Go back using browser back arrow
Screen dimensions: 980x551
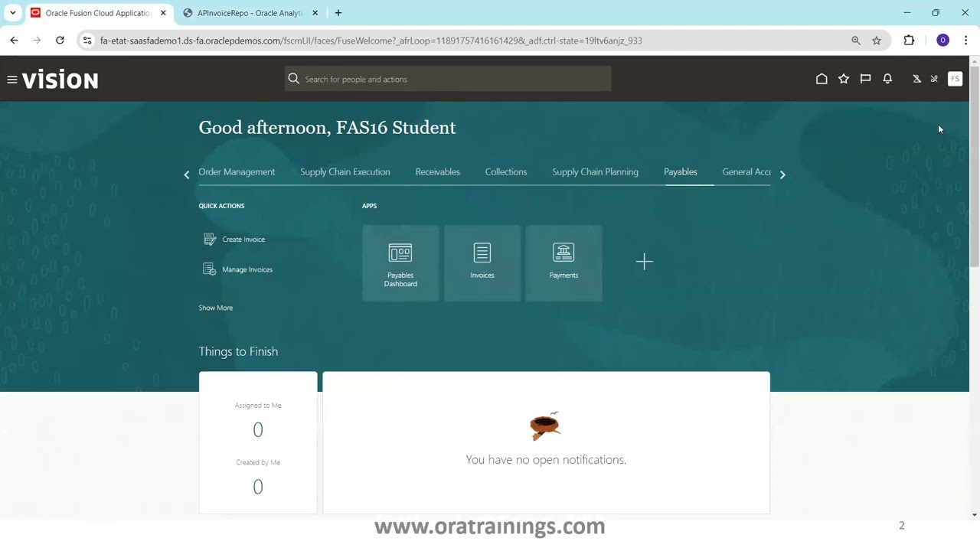coord(14,41)
